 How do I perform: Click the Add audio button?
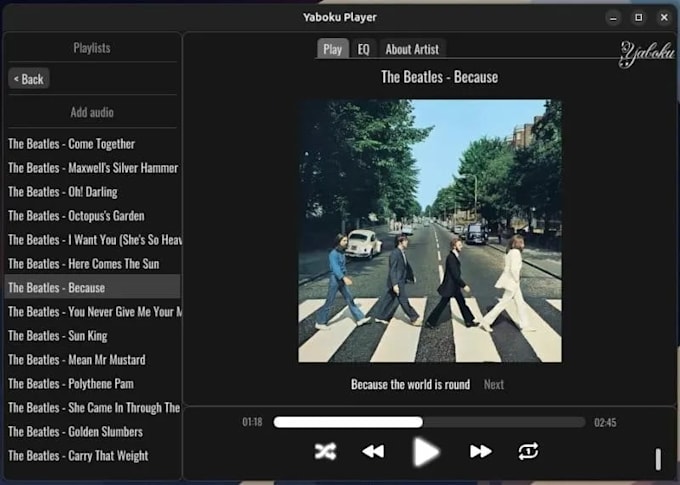click(92, 112)
